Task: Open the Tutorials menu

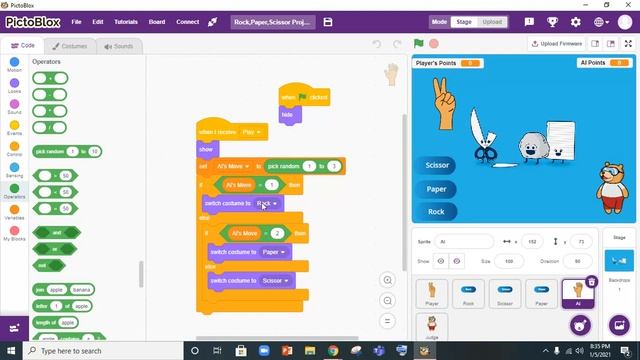Action: pos(126,22)
